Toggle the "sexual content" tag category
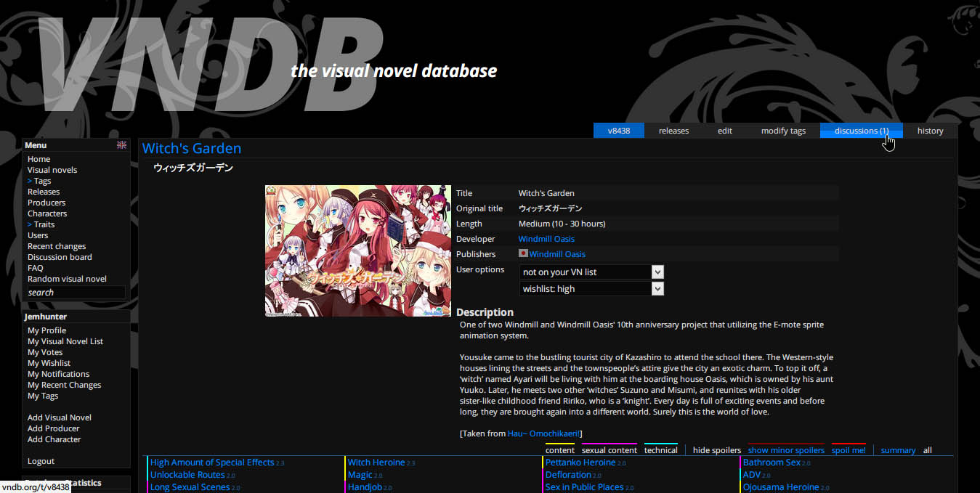This screenshot has height=493, width=980. click(x=609, y=449)
